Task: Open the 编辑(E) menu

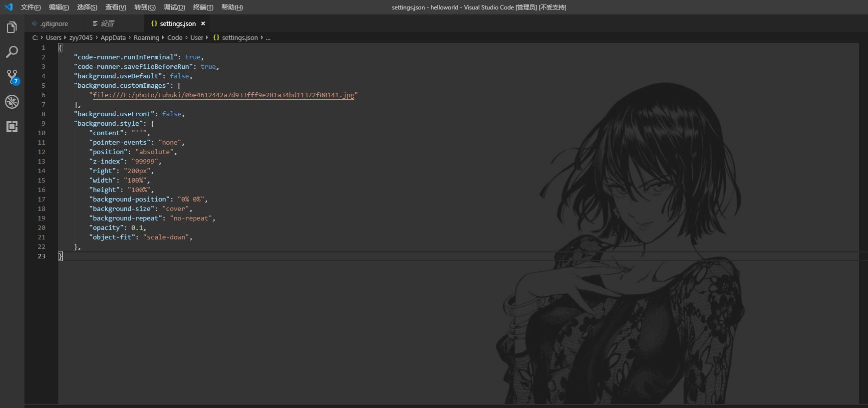Action: pyautogui.click(x=59, y=7)
